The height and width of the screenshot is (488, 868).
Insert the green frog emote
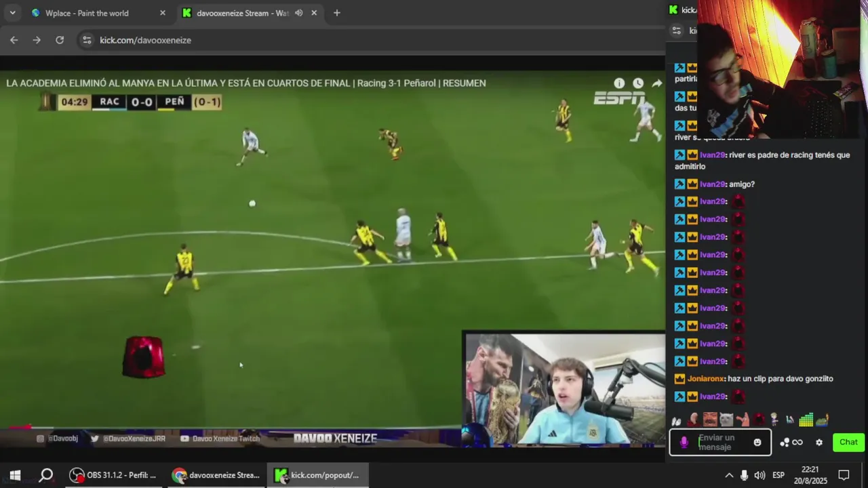pyautogui.click(x=822, y=420)
